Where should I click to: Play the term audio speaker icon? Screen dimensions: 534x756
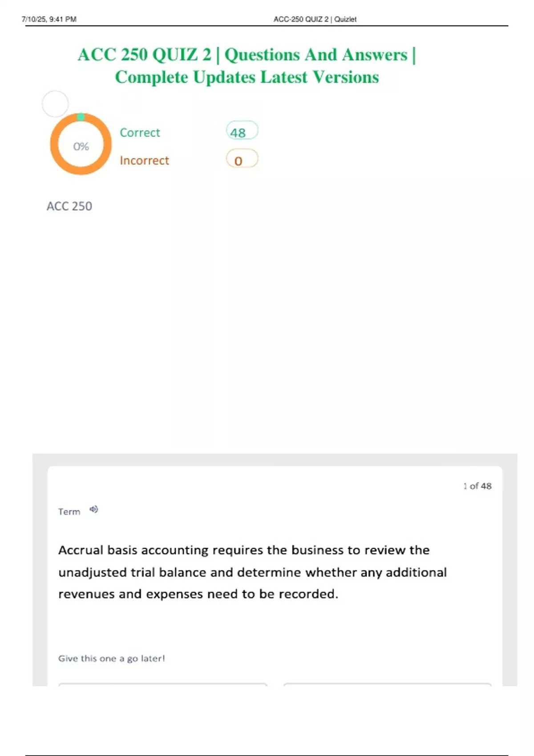click(93, 510)
